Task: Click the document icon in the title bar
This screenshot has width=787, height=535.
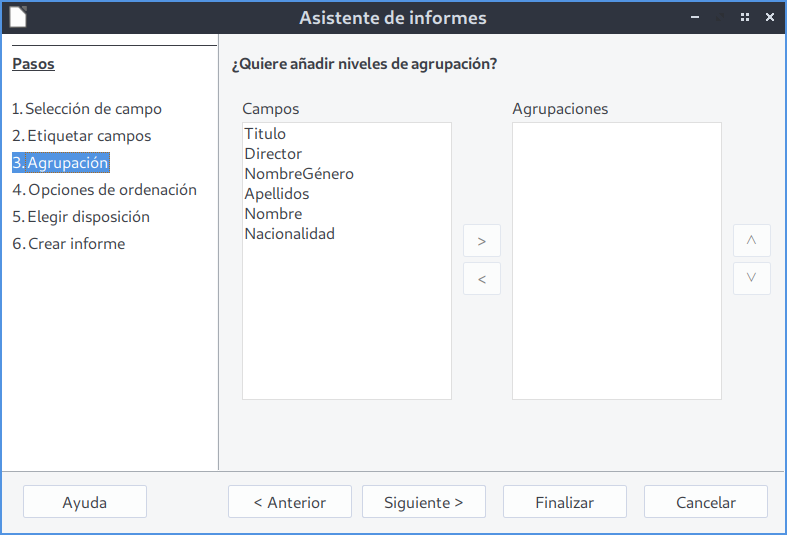Action: 18,17
